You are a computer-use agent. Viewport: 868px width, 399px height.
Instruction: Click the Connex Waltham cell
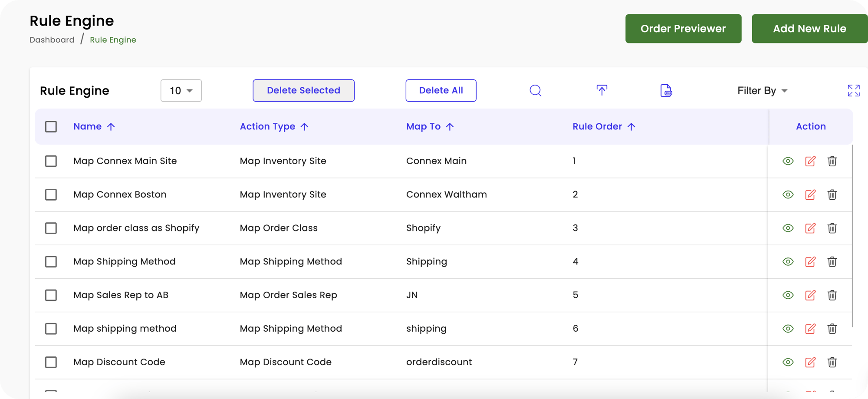447,195
